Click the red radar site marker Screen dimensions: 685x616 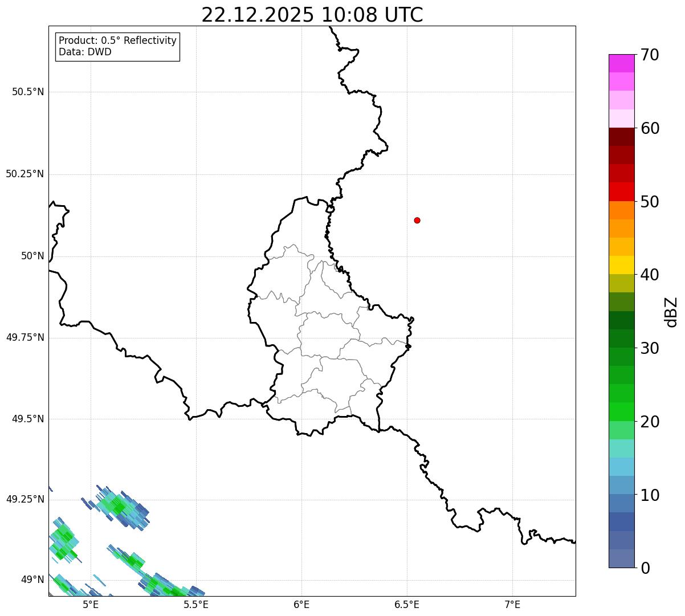coord(417,220)
